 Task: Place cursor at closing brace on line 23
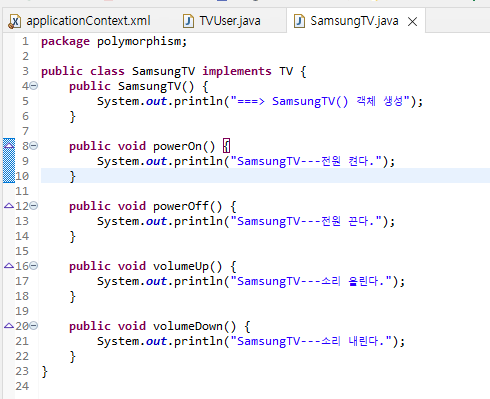coord(45,371)
